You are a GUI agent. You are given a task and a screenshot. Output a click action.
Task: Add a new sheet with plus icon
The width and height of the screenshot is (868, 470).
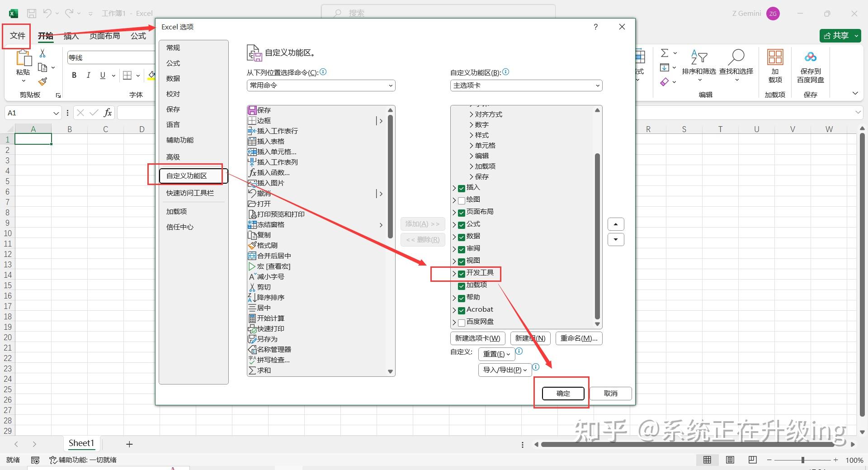click(x=129, y=444)
